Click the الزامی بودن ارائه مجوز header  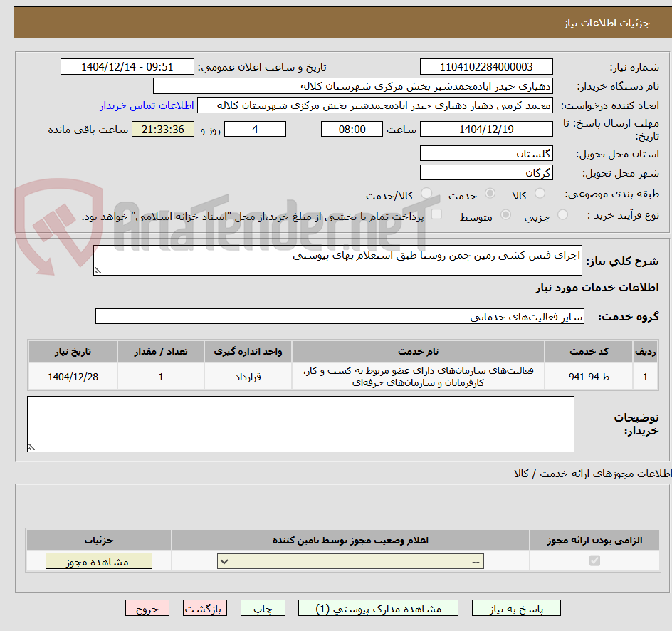[594, 540]
